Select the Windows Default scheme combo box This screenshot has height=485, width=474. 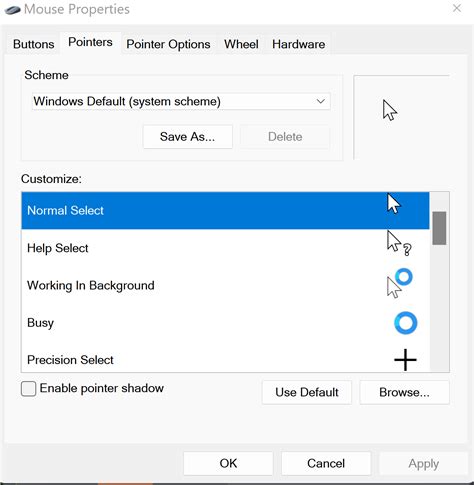(181, 101)
